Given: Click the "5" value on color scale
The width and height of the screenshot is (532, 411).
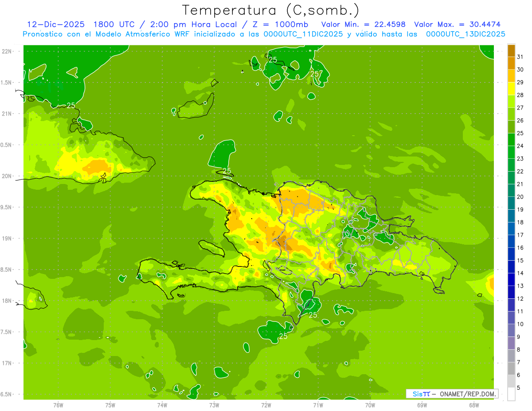Looking at the screenshot, I should click(519, 388).
